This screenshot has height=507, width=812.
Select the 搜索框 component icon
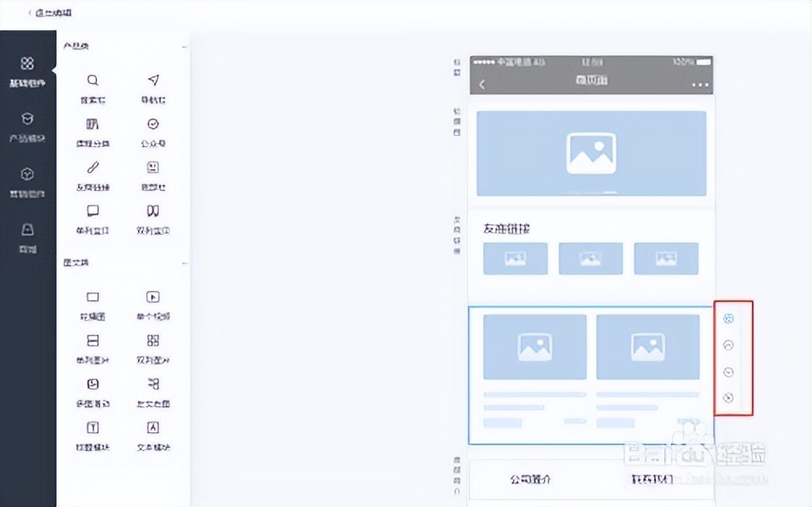92,80
